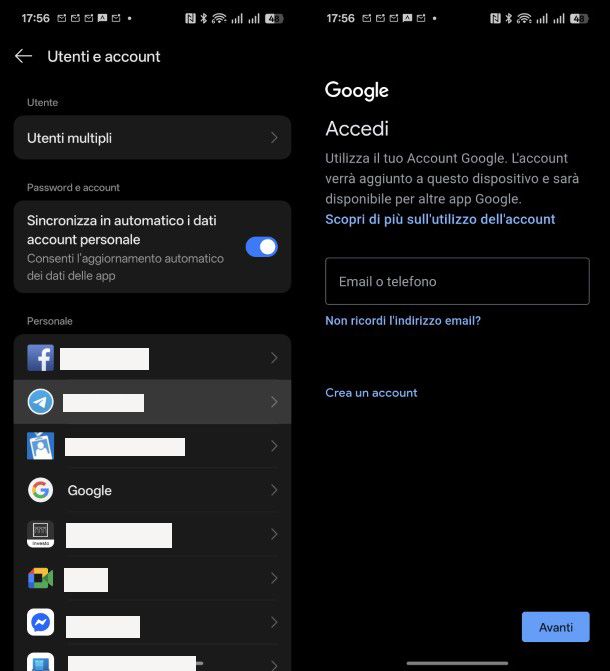Tap the Google Meet camera icon

tap(41, 579)
